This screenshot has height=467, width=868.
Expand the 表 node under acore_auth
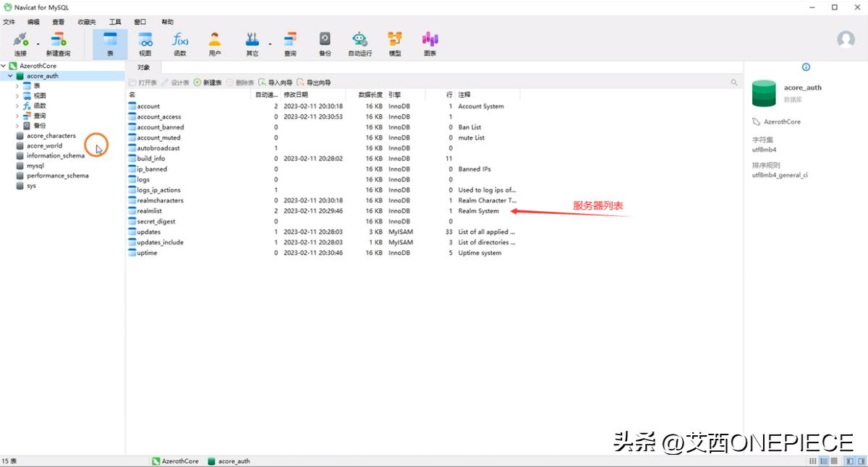[x=17, y=85]
